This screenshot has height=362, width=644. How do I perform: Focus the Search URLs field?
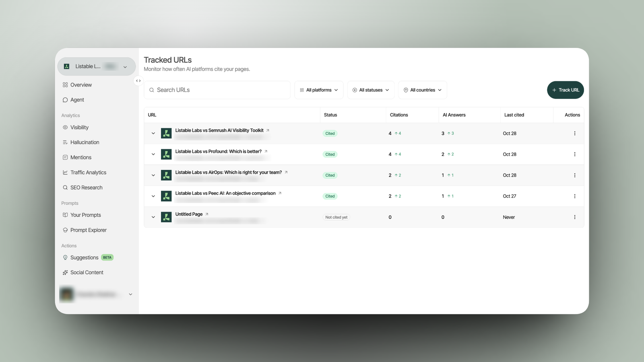[217, 90]
